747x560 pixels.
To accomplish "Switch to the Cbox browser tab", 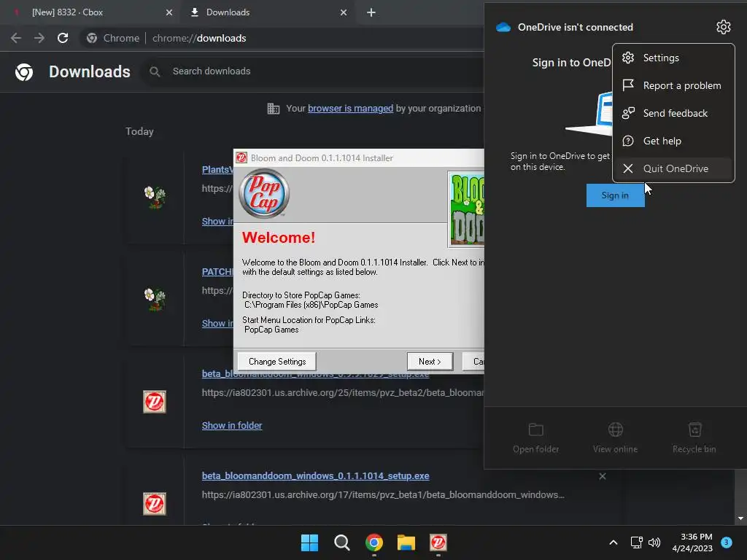I will pos(90,12).
